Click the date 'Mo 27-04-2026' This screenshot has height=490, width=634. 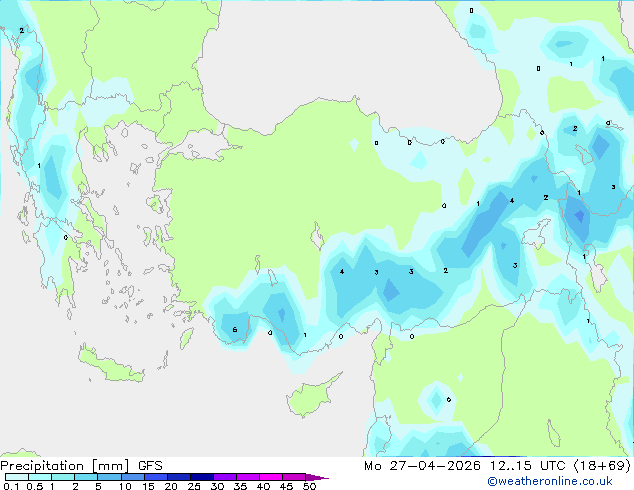click(x=422, y=466)
